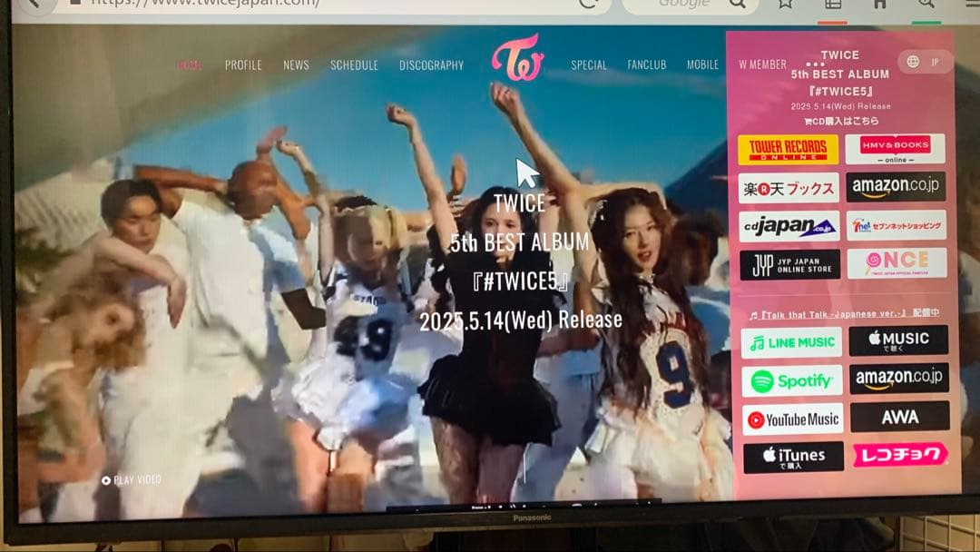Choose the LINE MUSIC streaming badge
This screenshot has height=552, width=980.
coord(791,342)
